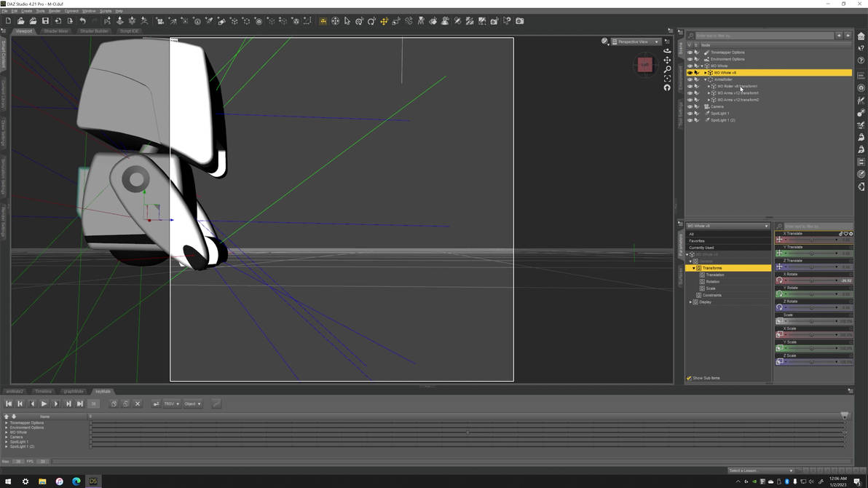Click the Z Scale slider
868x488 pixels.
(812, 362)
